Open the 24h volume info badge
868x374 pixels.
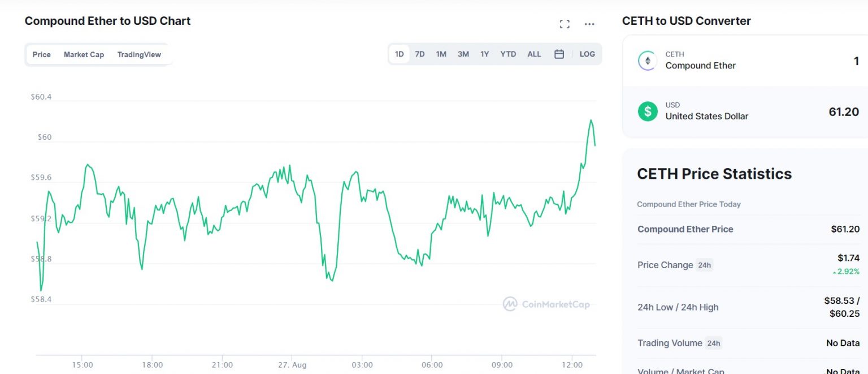coord(713,343)
